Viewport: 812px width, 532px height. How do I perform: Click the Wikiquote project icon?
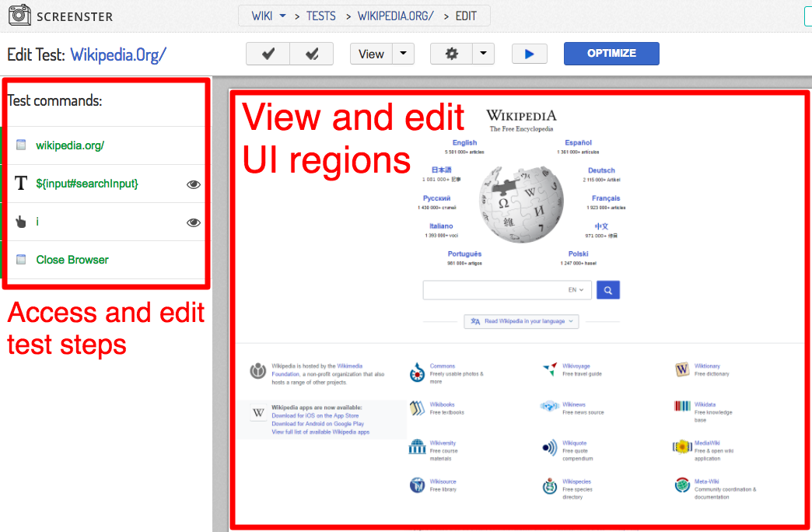[x=550, y=447]
